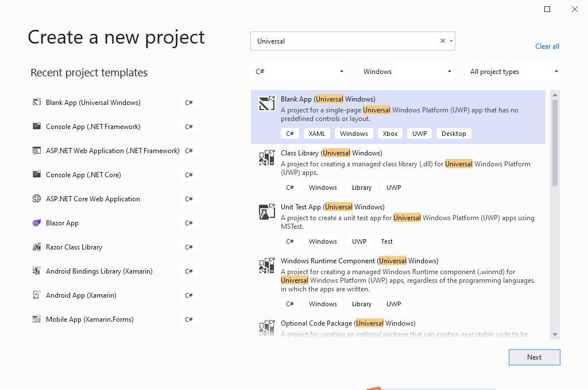Click the Console App (.NET Core) recent icon
The image size is (588, 390).
click(37, 175)
